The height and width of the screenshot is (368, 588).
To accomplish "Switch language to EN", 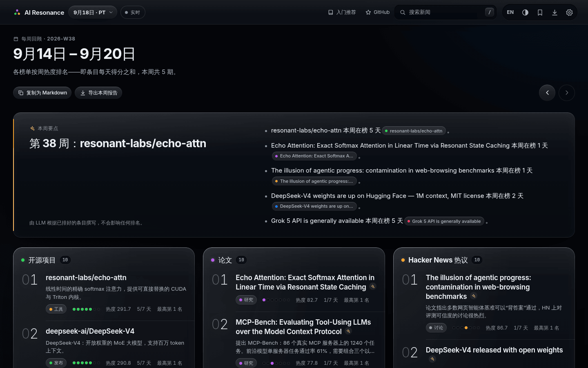I will coord(510,12).
